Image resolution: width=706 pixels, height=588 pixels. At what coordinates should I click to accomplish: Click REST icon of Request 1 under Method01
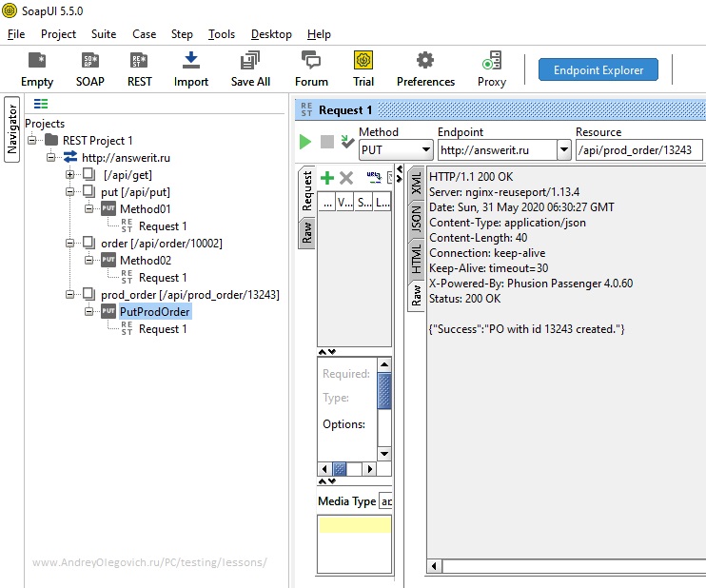point(127,225)
